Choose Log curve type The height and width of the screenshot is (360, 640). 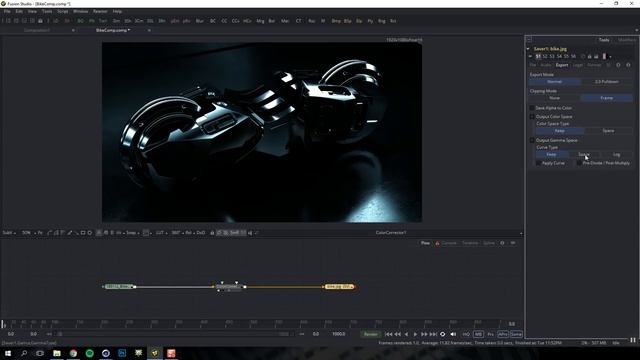click(x=616, y=154)
